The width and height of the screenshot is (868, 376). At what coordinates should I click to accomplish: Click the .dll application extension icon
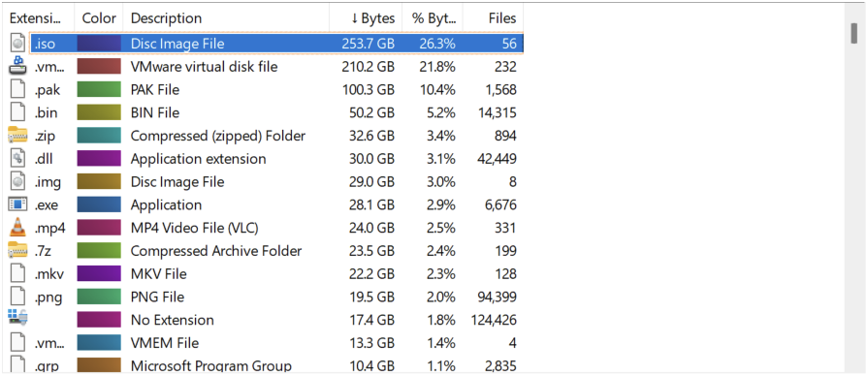click(x=18, y=159)
